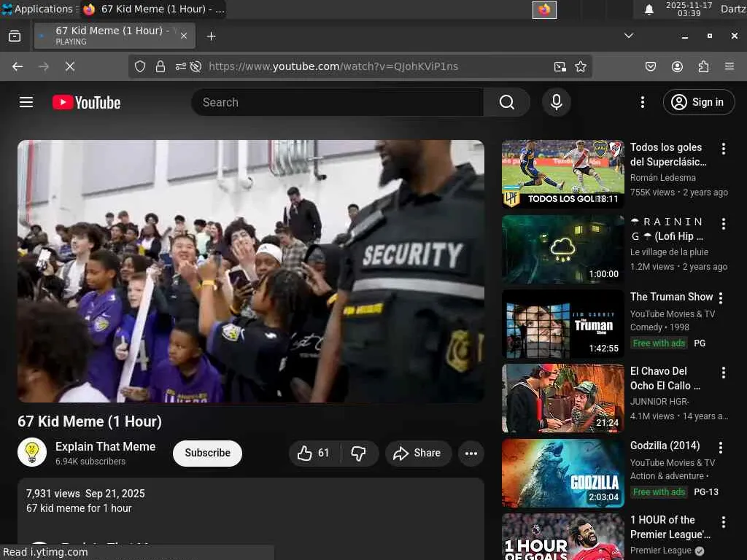Viewport: 747px width, 560px height.
Task: Go back in Firefox
Action: [18, 66]
